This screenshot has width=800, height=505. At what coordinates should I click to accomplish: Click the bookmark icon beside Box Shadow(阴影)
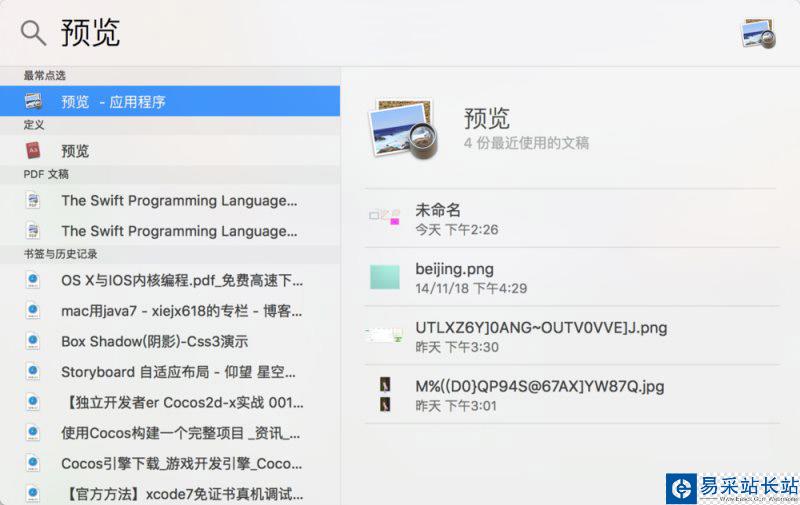pyautogui.click(x=33, y=341)
